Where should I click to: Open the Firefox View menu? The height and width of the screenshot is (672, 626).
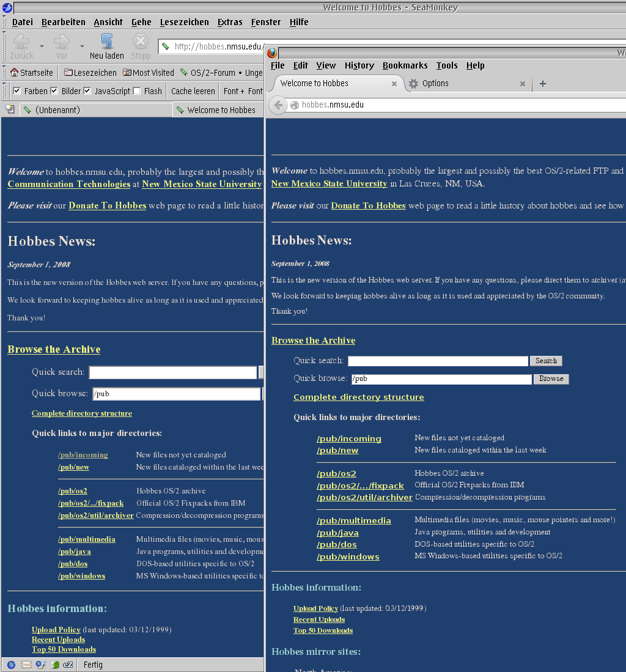click(326, 65)
